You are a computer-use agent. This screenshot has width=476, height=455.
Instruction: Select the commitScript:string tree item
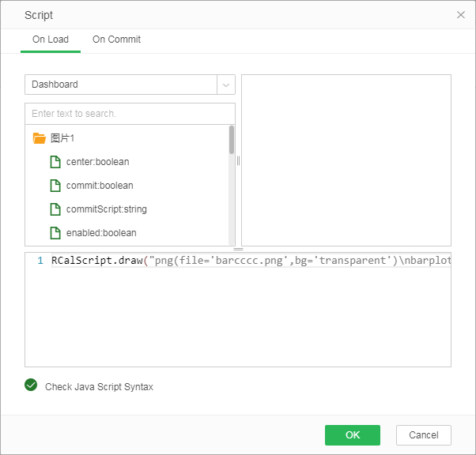point(106,209)
